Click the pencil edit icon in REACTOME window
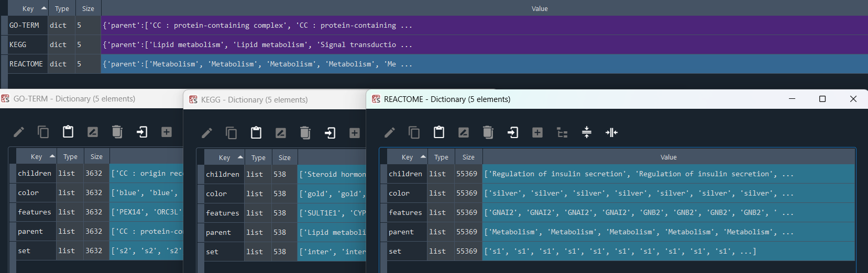 (390, 132)
